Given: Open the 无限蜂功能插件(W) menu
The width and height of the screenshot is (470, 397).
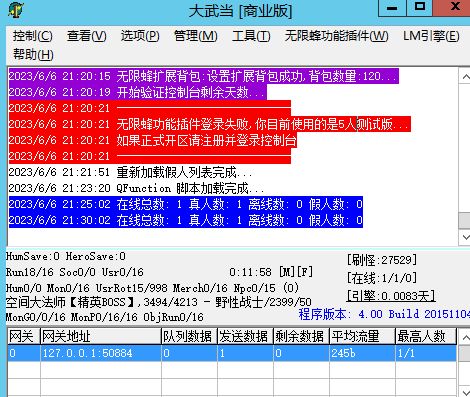Looking at the screenshot, I should [336, 36].
